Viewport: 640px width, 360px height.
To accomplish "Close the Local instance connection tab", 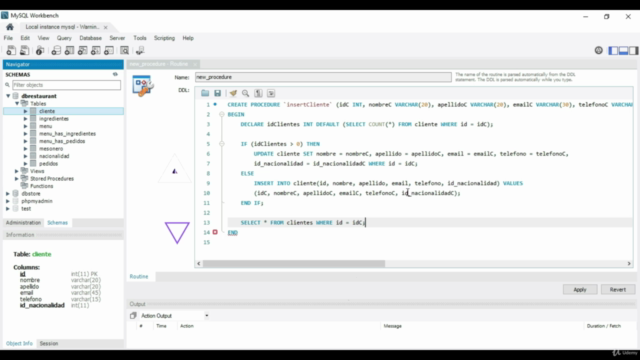I will coord(105,27).
